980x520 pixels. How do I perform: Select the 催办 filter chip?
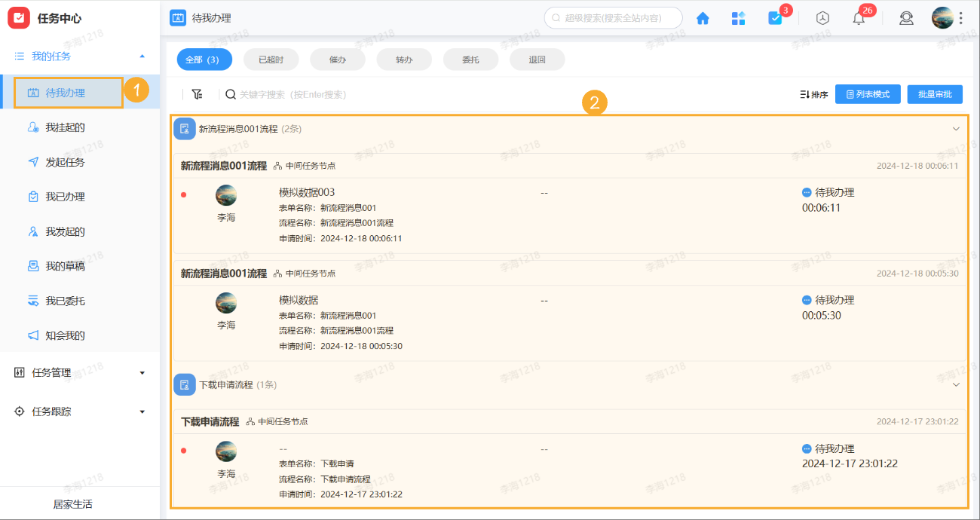[337, 59]
